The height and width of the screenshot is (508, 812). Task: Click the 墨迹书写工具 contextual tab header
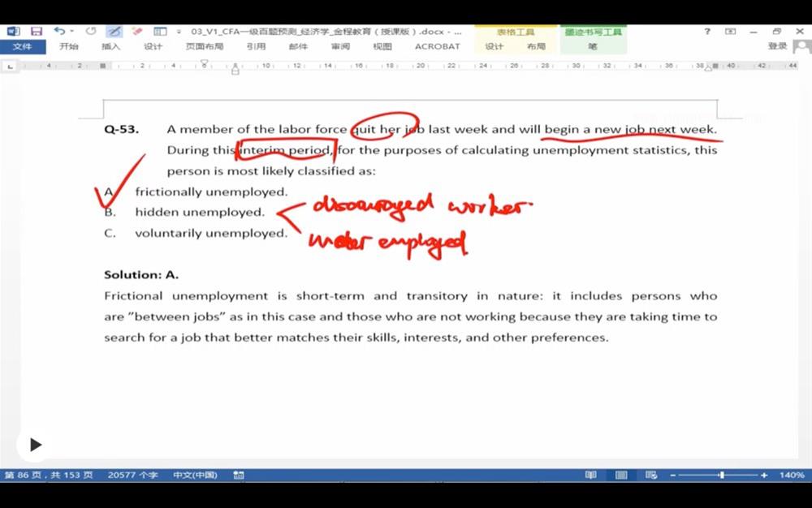coord(593,32)
